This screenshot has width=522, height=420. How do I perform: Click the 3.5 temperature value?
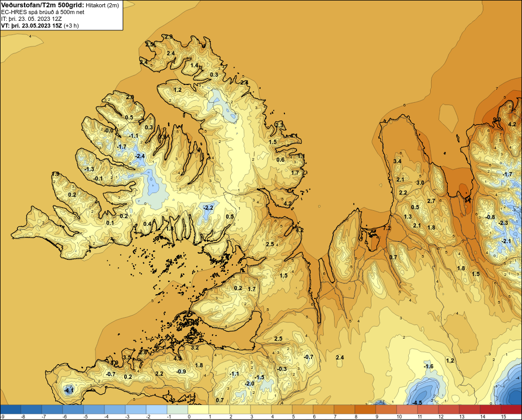(127, 357)
